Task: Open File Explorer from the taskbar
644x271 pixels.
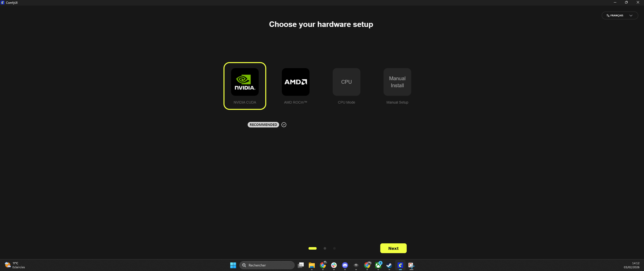Action: 312,265
